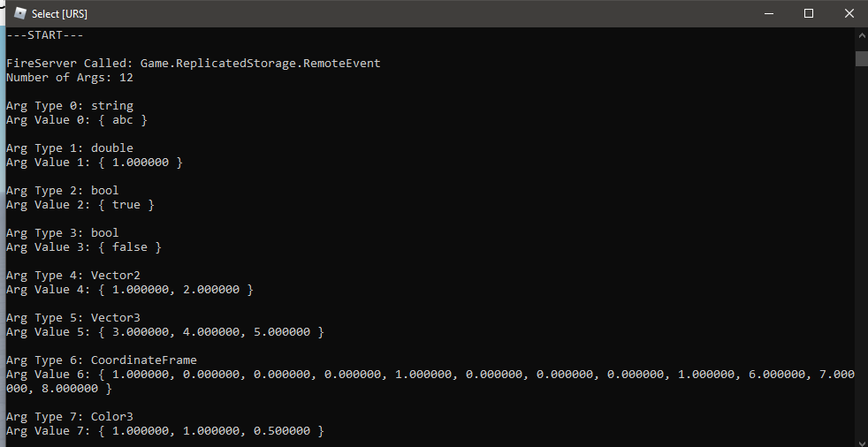This screenshot has height=447, width=868.
Task: Click the scrollbar track below the thumb
Action: [862, 254]
